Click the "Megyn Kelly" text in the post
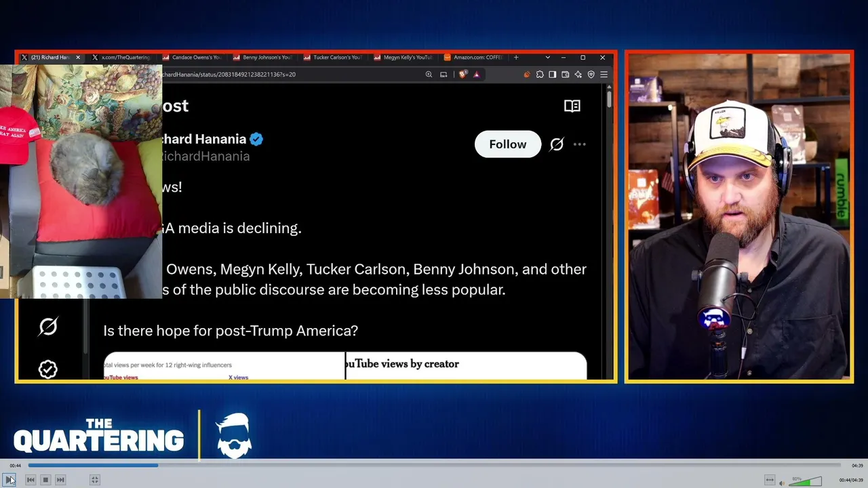Viewport: 868px width, 488px height. tap(260, 269)
